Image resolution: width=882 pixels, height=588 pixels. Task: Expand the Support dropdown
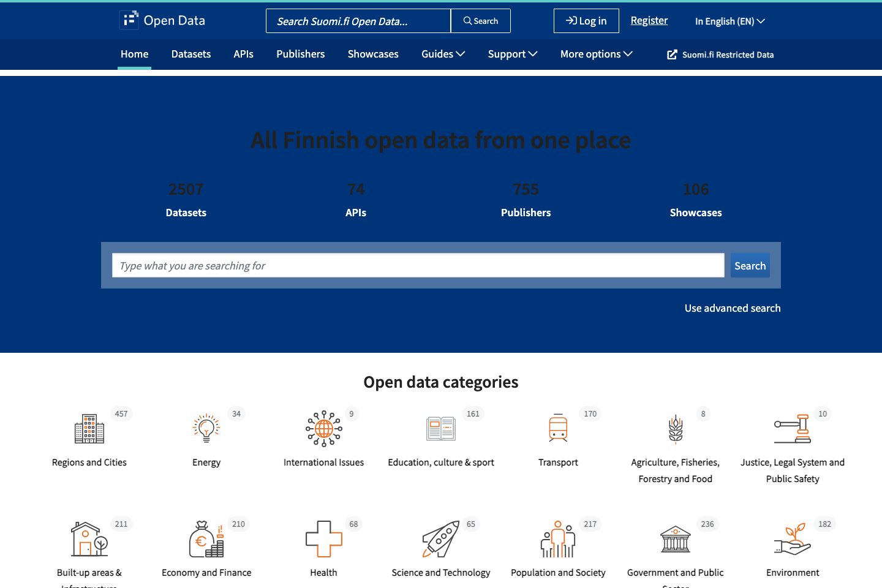[512, 54]
